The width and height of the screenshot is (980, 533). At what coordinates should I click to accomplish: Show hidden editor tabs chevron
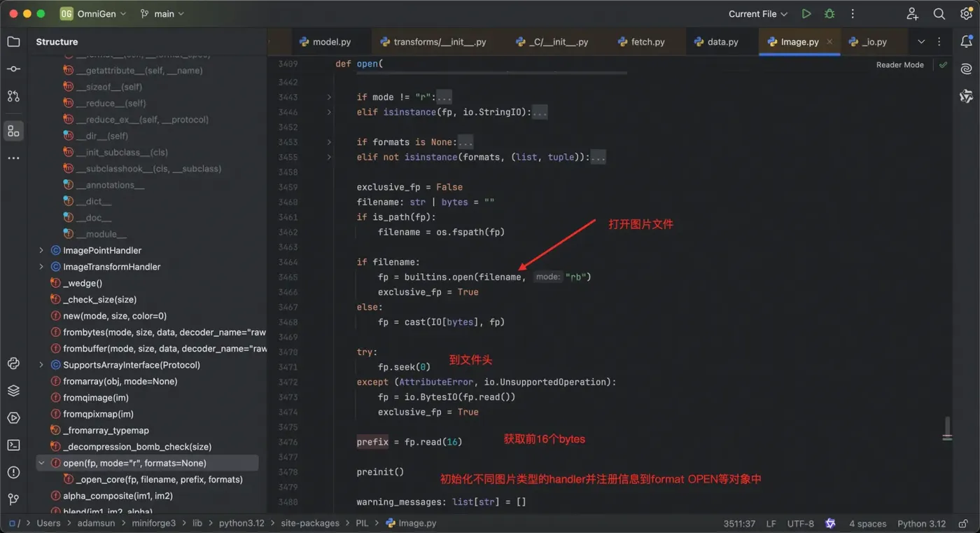pyautogui.click(x=921, y=42)
